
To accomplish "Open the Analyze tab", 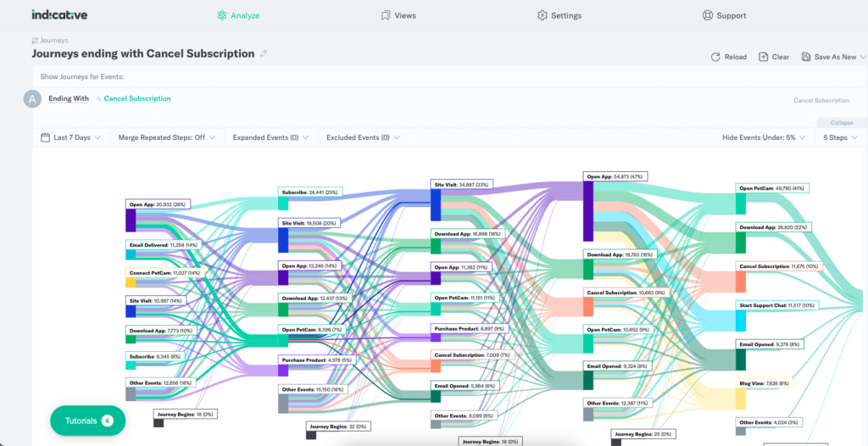I will point(238,15).
